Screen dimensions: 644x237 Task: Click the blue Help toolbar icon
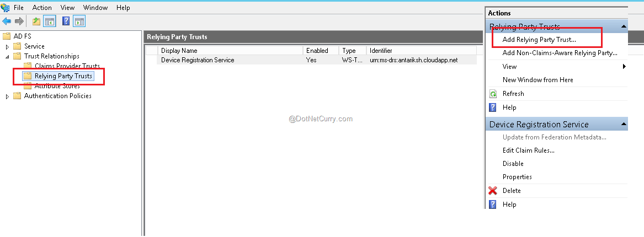[66, 21]
